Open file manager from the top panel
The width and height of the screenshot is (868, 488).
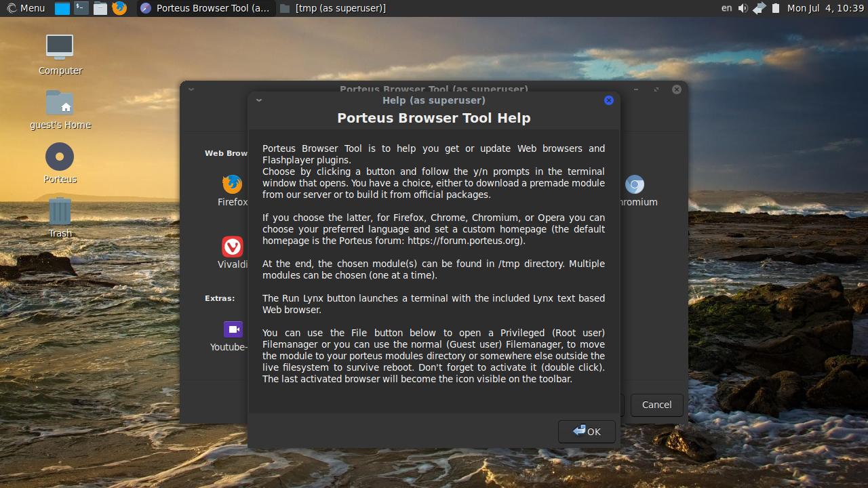click(x=100, y=8)
